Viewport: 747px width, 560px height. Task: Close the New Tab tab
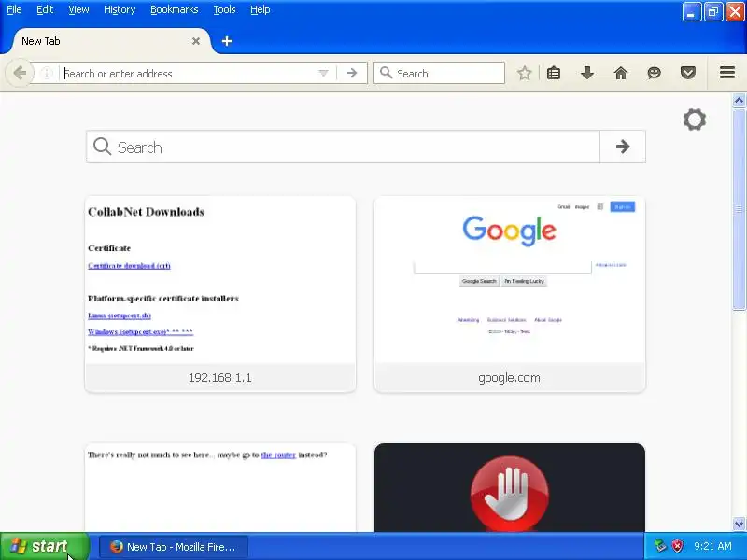[196, 41]
